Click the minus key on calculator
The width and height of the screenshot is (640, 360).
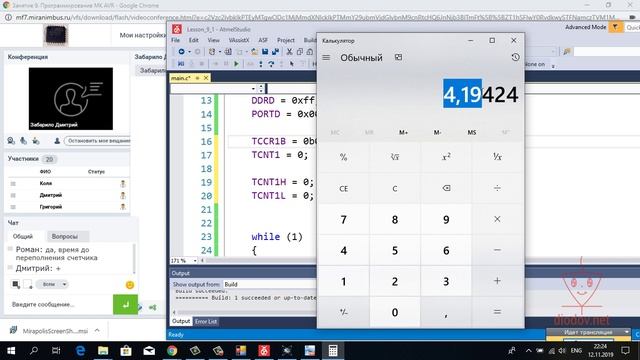point(497,250)
